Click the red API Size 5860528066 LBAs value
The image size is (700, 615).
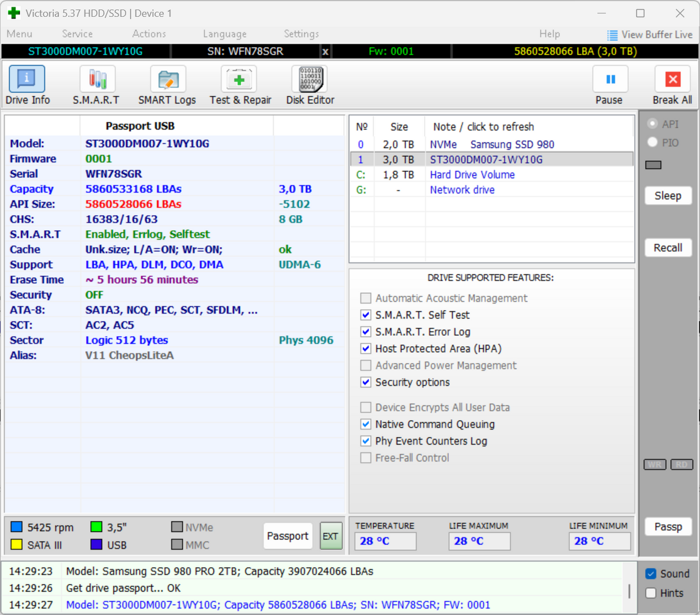tap(134, 204)
